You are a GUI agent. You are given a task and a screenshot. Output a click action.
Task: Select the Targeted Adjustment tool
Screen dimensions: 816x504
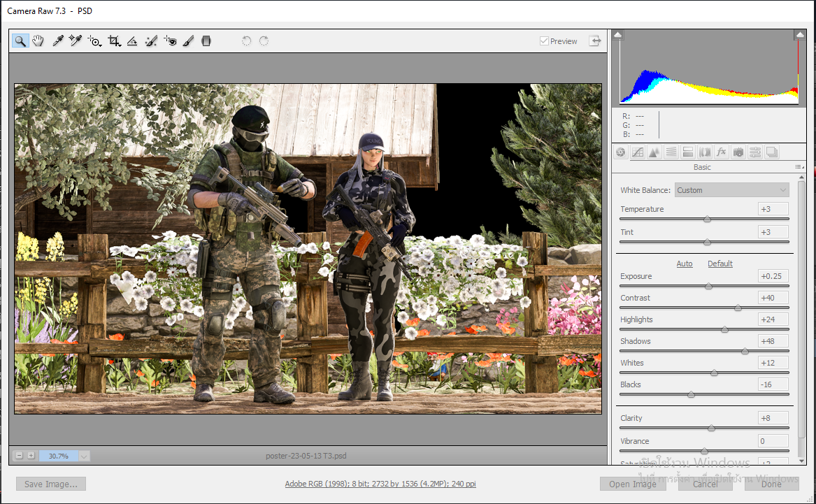coord(94,41)
